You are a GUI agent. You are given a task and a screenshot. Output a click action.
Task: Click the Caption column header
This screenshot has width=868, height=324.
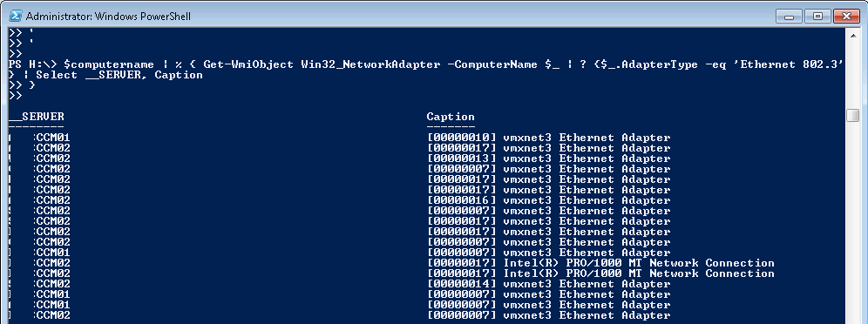click(451, 117)
